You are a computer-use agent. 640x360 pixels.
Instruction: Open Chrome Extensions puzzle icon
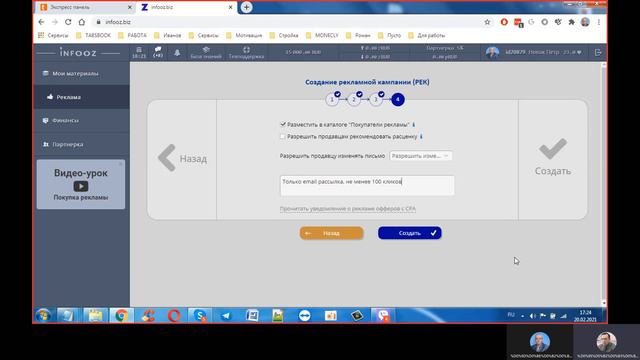[x=571, y=22]
